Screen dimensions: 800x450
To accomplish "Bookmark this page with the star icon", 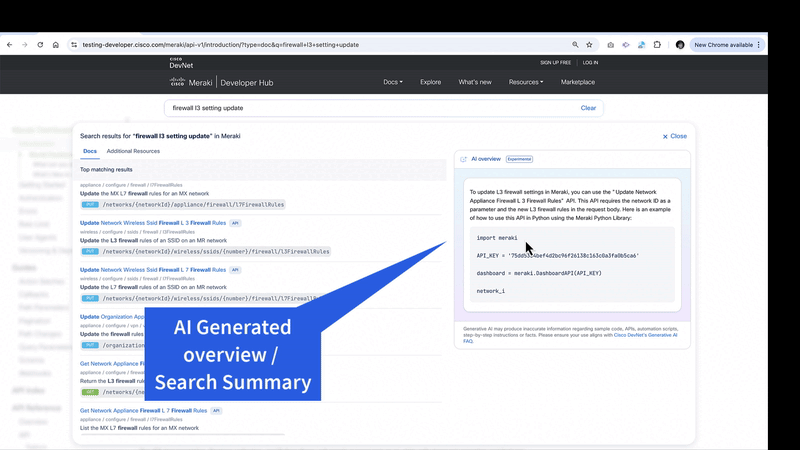I will point(589,45).
